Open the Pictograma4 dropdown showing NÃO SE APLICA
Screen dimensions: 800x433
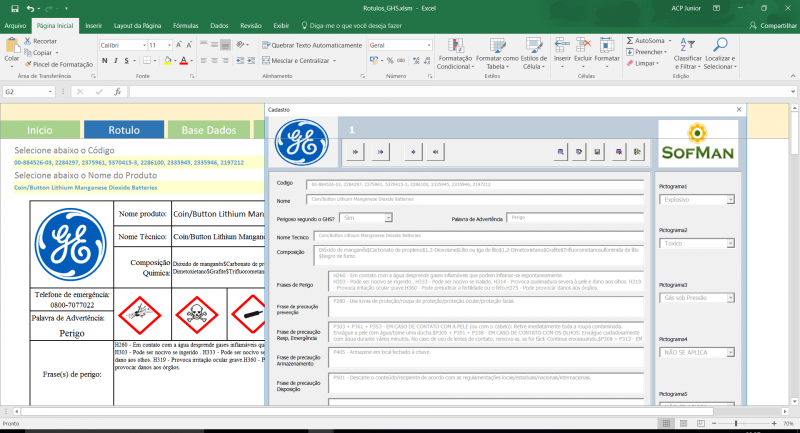[731, 353]
